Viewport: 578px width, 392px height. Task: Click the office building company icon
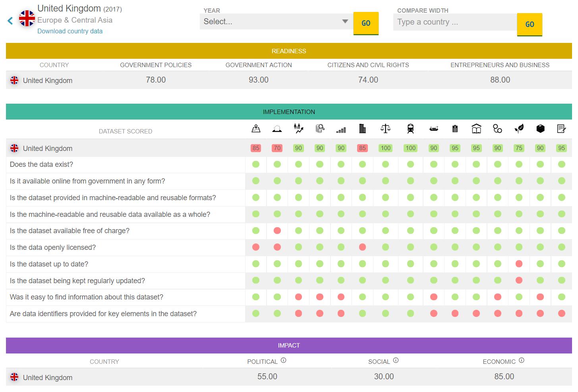tap(362, 129)
